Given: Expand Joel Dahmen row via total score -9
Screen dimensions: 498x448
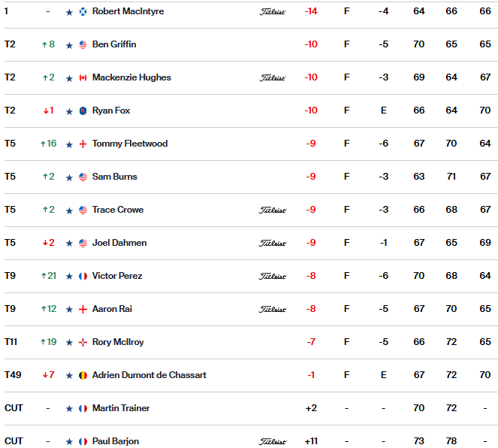Looking at the screenshot, I should (x=311, y=243).
